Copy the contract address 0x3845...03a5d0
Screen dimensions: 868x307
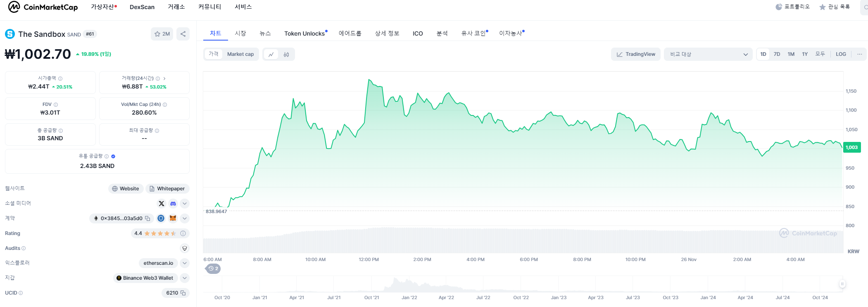147,218
